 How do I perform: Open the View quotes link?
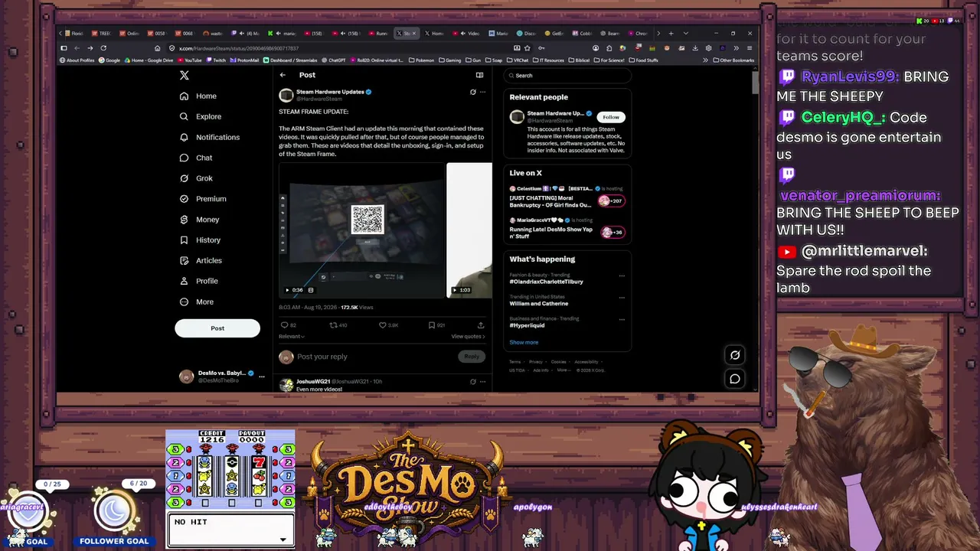click(x=468, y=337)
